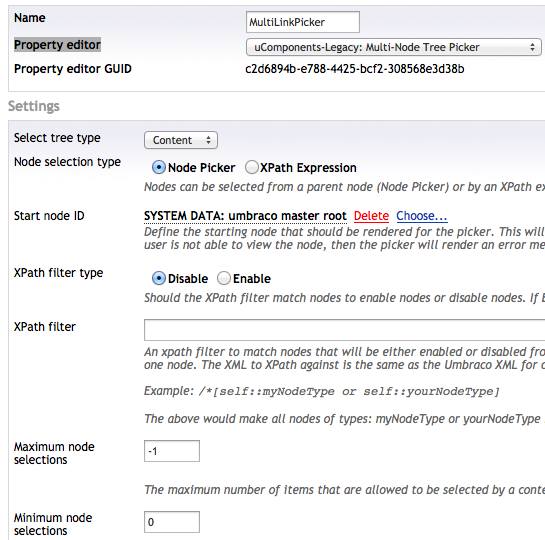Select the XPath Expression radio button
Image resolution: width=545 pixels, height=540 pixels.
[252, 167]
